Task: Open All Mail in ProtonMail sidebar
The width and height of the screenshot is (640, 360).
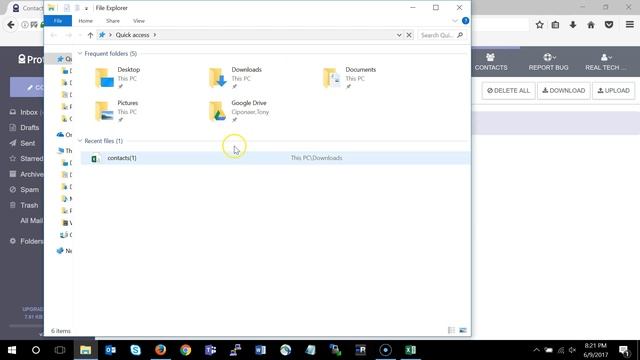Action: point(31,221)
